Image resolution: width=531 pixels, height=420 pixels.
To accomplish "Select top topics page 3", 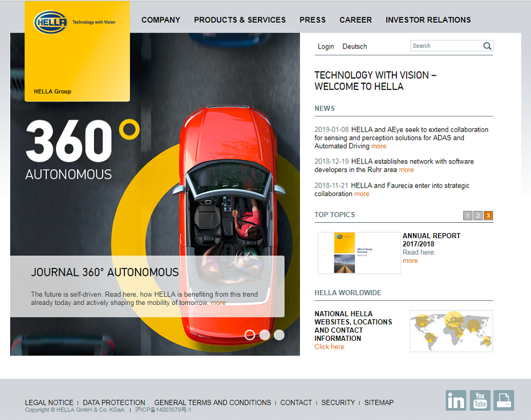I will click(488, 215).
